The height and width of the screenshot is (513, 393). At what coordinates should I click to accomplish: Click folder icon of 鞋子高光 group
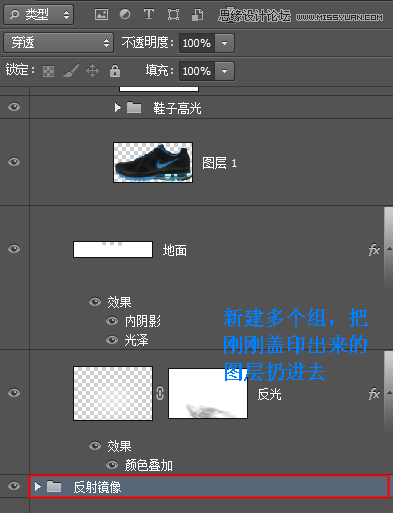pos(134,108)
